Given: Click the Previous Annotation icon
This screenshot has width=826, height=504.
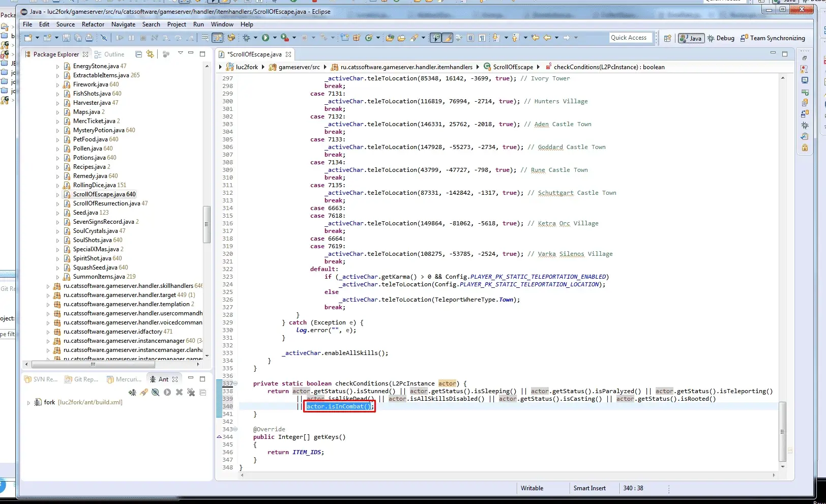Looking at the screenshot, I should pos(515,38).
